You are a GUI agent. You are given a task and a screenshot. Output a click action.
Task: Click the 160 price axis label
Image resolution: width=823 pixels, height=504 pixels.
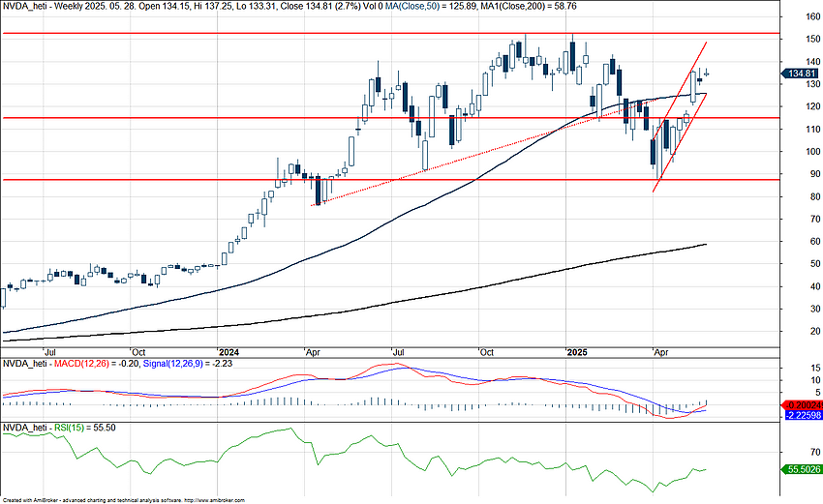point(812,16)
